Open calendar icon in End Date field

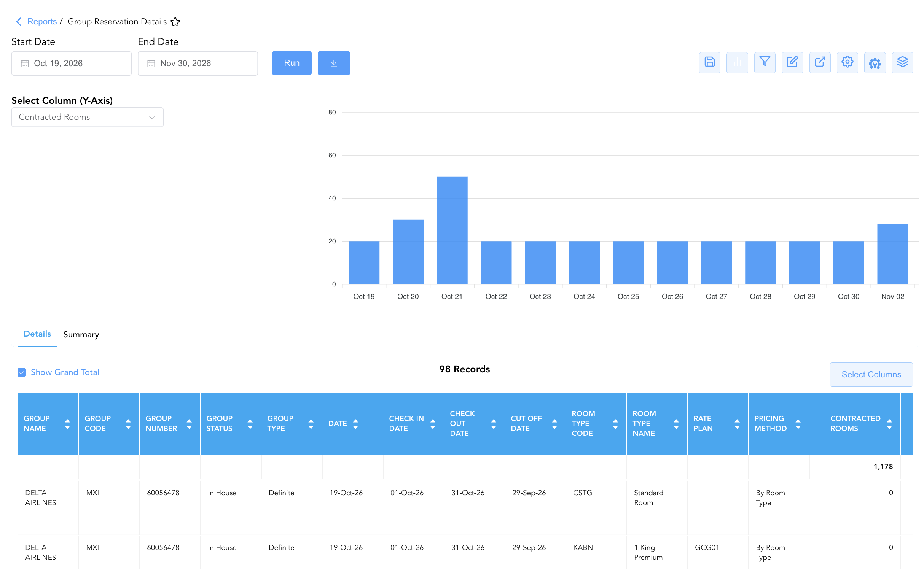pyautogui.click(x=151, y=64)
